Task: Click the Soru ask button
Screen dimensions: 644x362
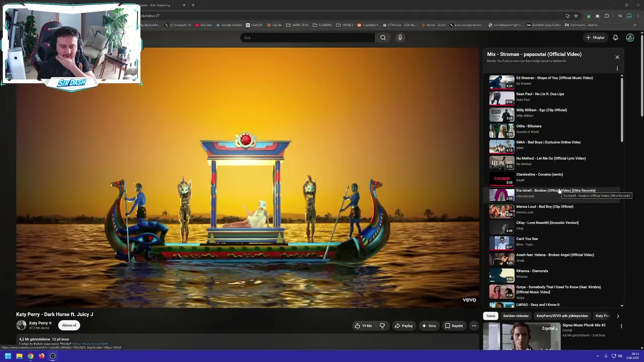Action: tap(429, 326)
